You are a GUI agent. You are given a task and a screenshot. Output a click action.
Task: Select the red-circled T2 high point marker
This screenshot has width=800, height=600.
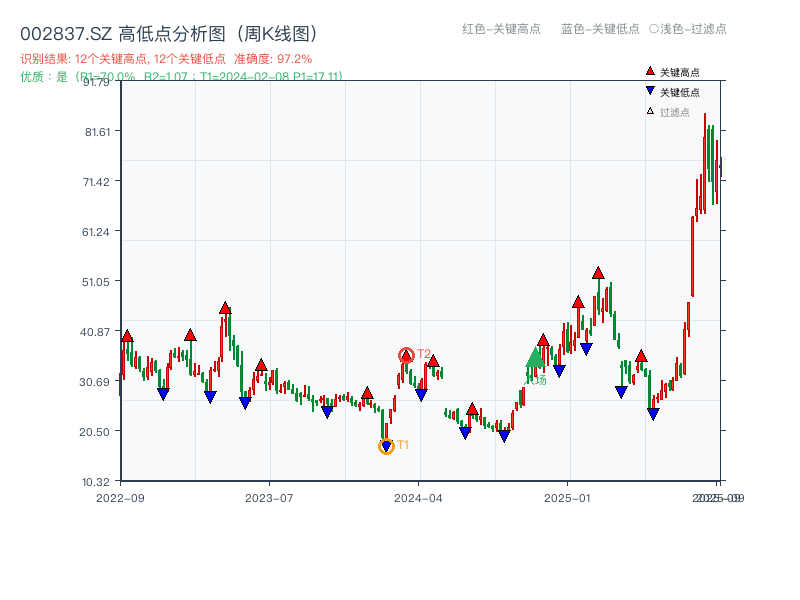pyautogui.click(x=406, y=355)
